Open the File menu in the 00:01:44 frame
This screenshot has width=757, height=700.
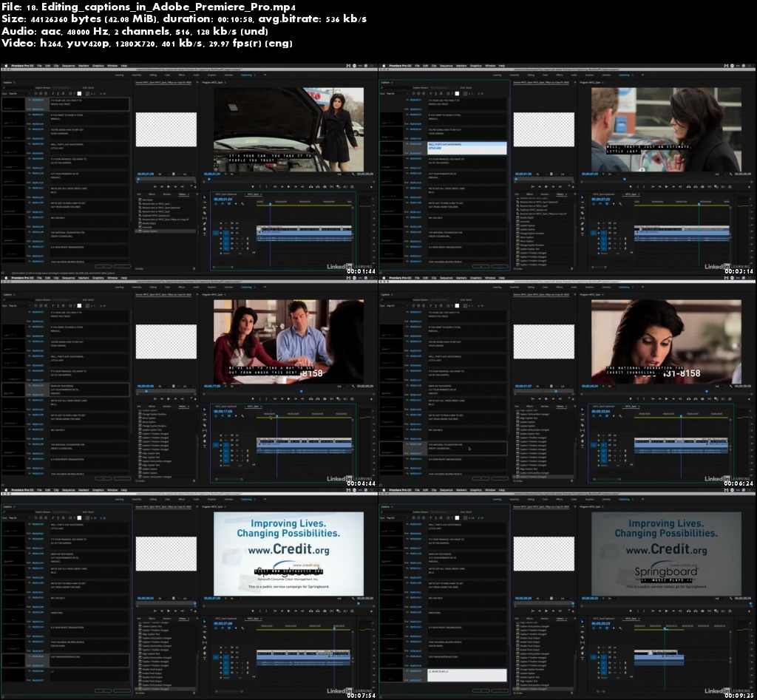[39, 66]
